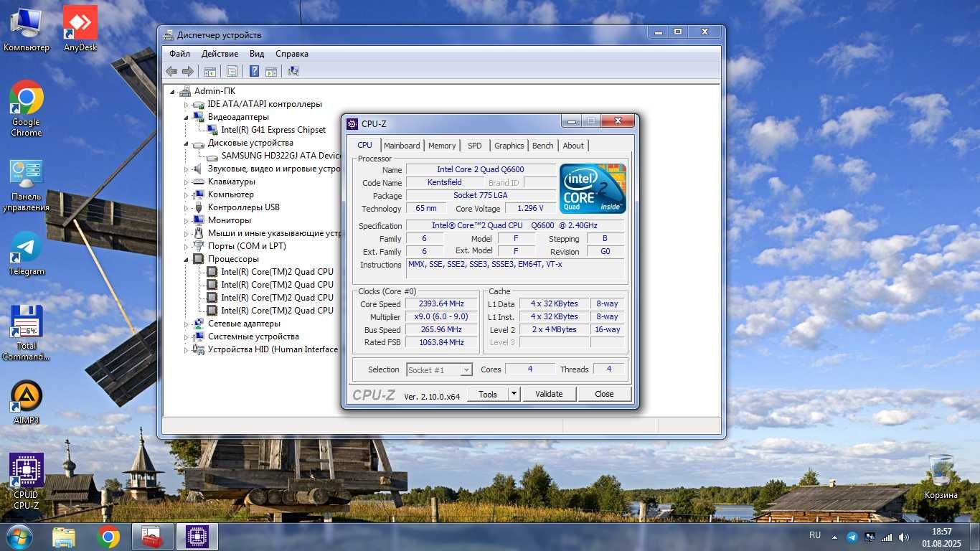This screenshot has width=980, height=551.
Task: Open the Computer desktop icon
Action: click(27, 30)
